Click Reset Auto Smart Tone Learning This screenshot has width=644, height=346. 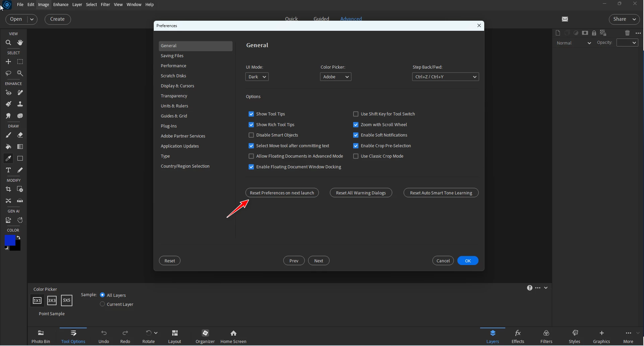click(441, 193)
